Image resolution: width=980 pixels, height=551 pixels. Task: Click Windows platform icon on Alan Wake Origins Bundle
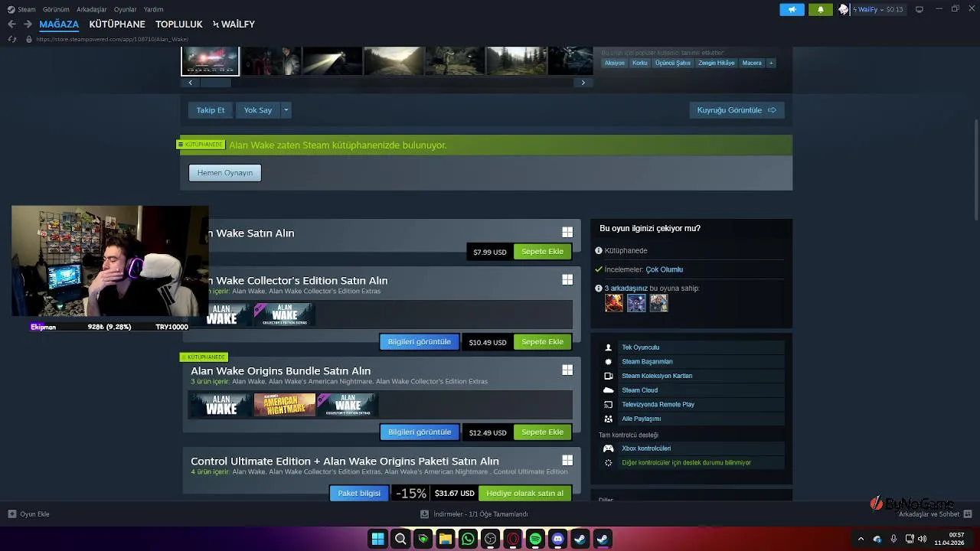(567, 370)
